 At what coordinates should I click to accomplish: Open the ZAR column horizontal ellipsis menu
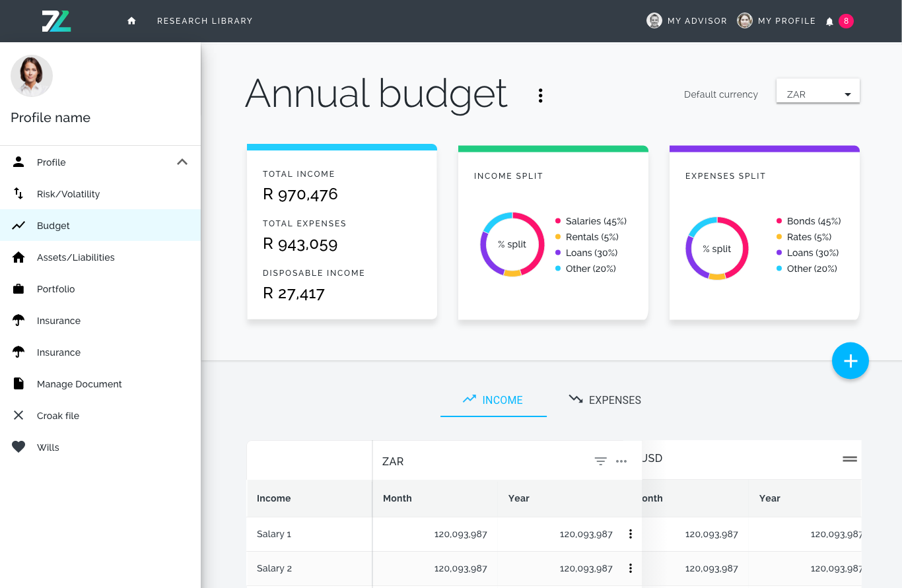coord(621,461)
